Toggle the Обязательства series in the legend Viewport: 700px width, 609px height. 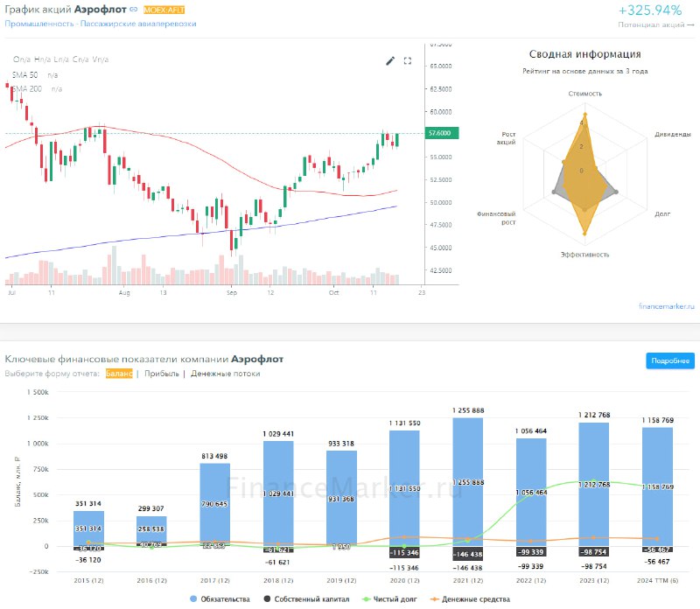point(220,598)
